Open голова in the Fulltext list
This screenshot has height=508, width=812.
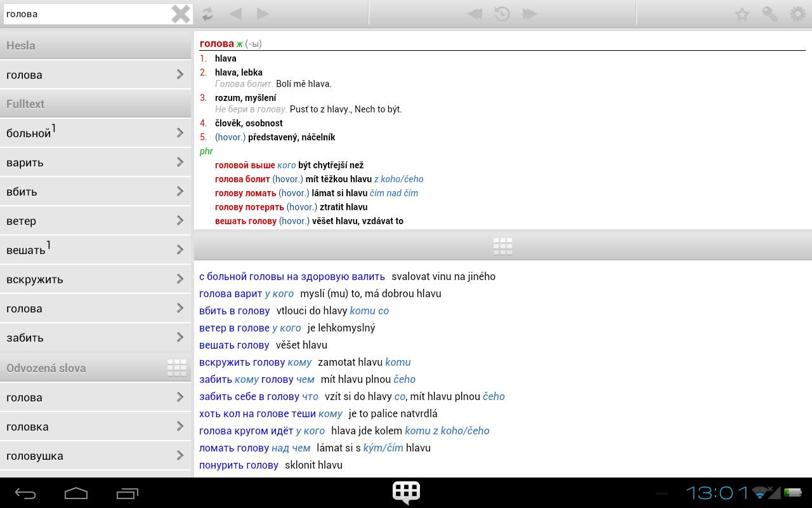[x=95, y=308]
